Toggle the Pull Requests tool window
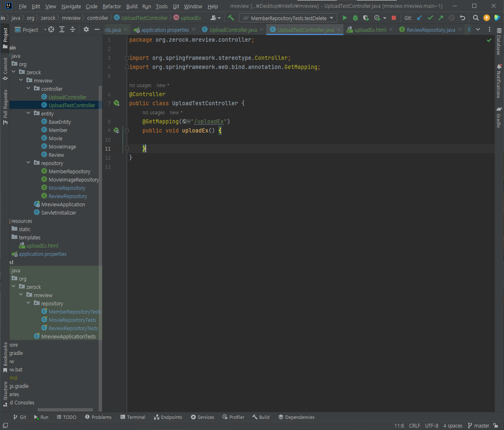 5,106
